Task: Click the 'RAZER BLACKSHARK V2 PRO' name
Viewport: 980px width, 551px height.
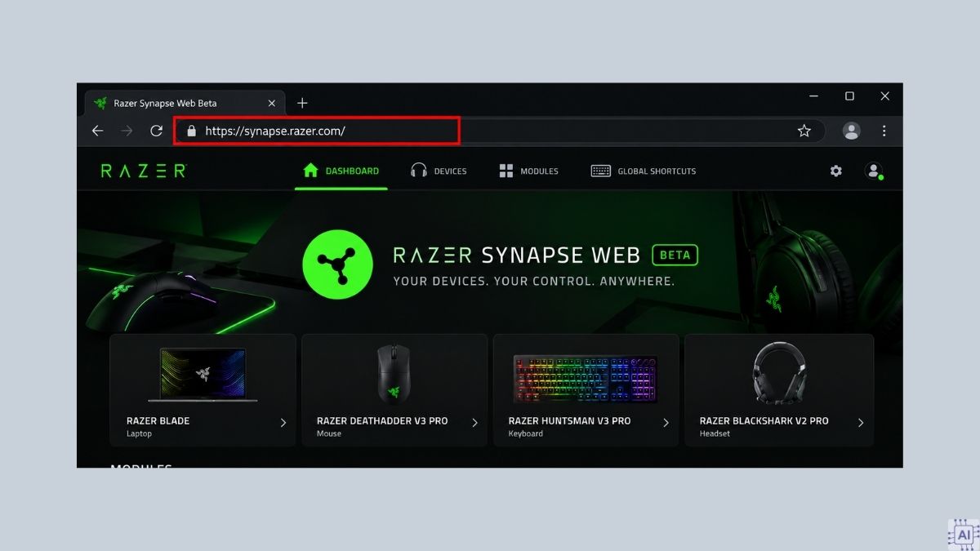Action: [764, 421]
